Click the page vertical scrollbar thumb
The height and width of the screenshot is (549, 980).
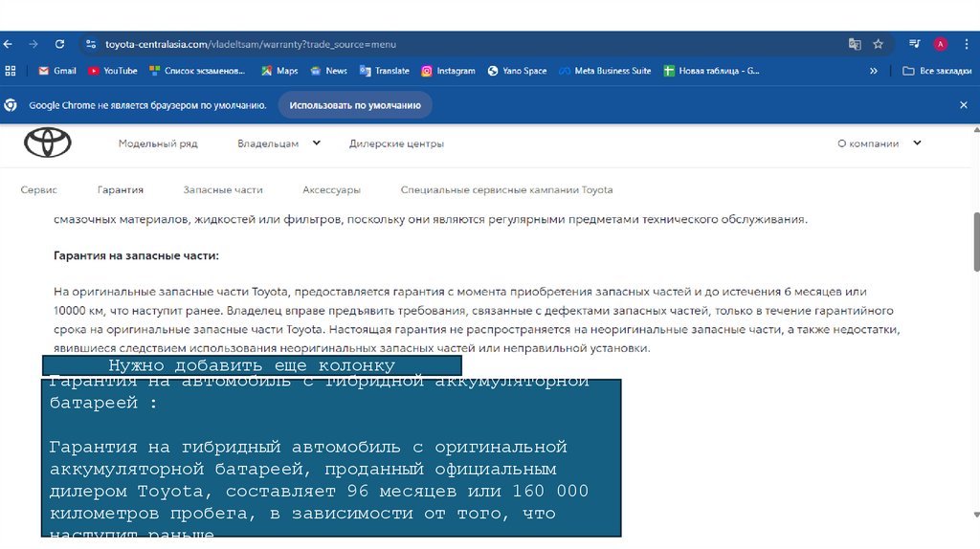(x=976, y=242)
